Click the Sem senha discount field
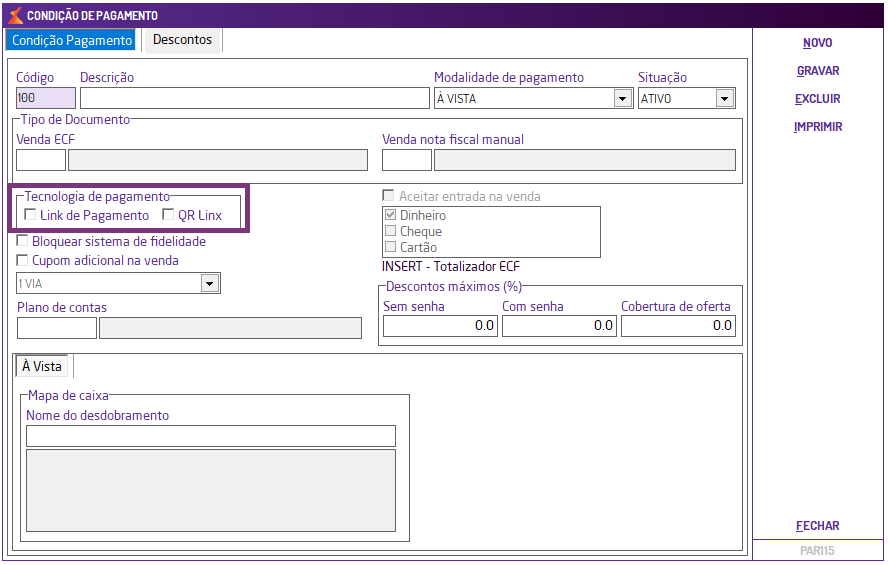888x565 pixels. (x=440, y=326)
